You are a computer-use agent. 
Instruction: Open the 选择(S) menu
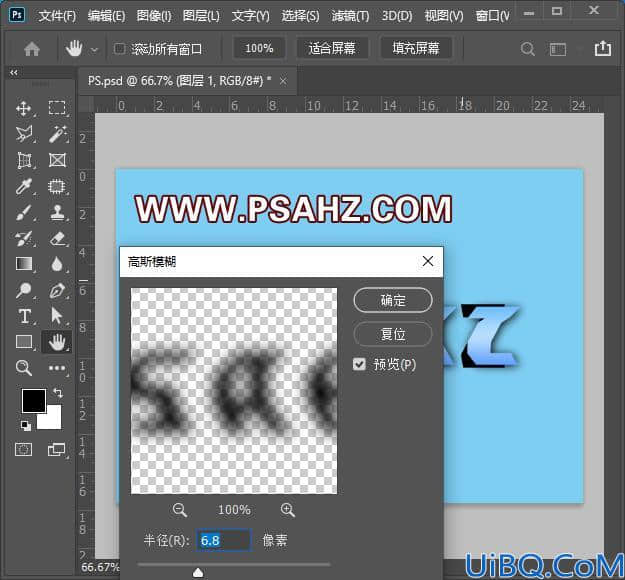pyautogui.click(x=300, y=16)
